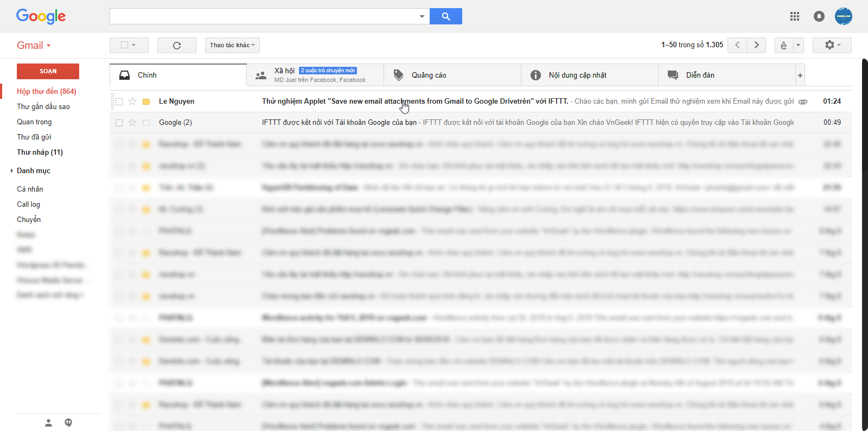Open the Google apps grid
868x431 pixels.
(795, 16)
